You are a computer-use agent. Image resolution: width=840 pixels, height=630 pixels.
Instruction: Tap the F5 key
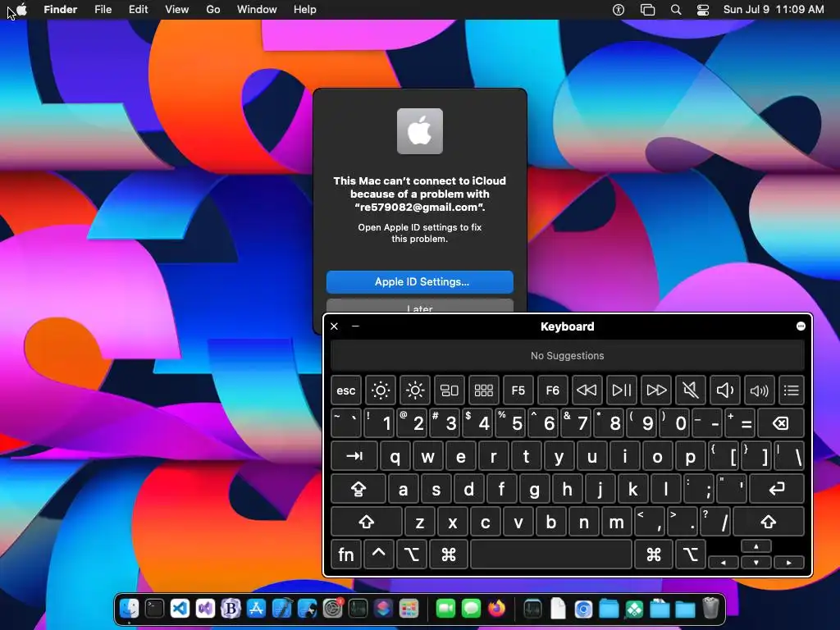click(x=518, y=390)
